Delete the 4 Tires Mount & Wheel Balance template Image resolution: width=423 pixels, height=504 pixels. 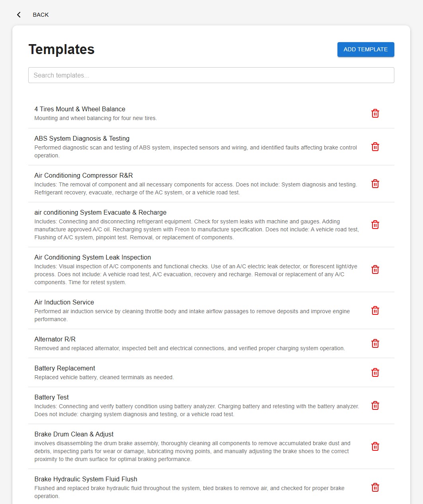375,114
